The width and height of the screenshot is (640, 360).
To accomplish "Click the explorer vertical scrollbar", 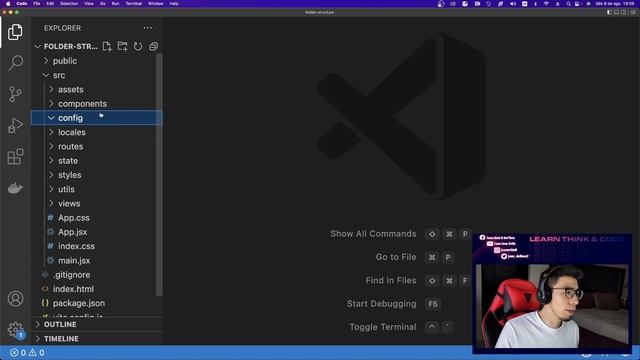I will 159,174.
